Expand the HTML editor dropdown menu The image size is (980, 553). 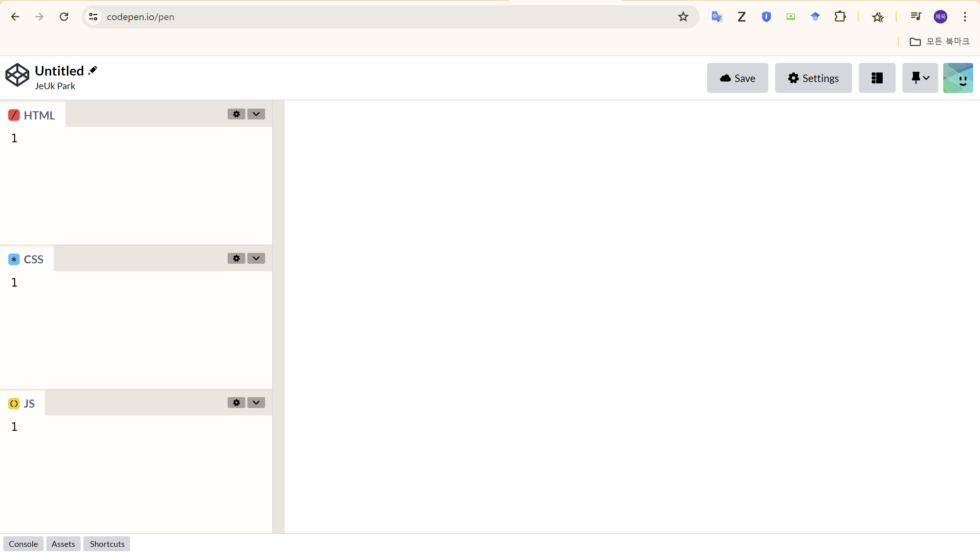pyautogui.click(x=256, y=114)
